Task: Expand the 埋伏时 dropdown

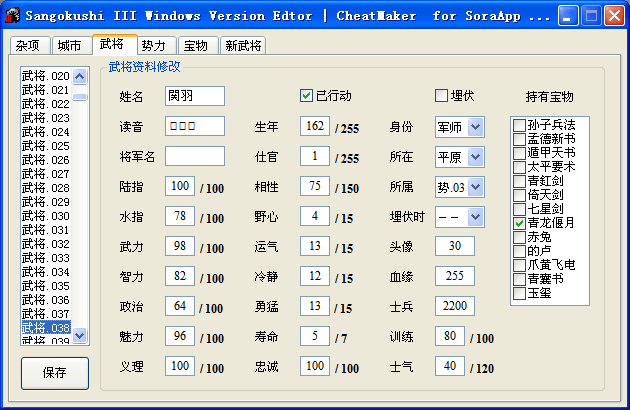Action: (x=475, y=217)
